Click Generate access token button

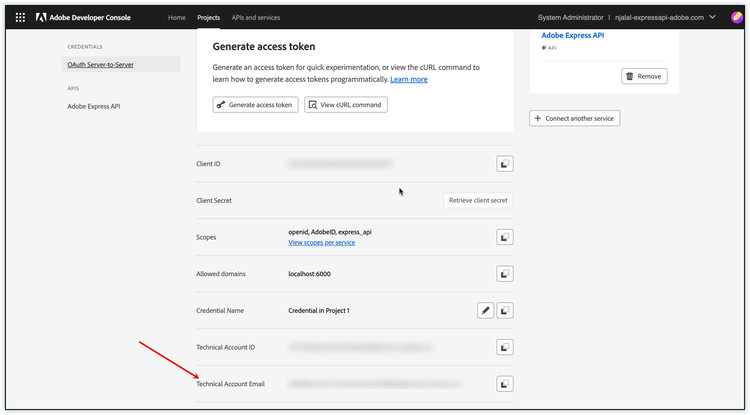coord(255,105)
